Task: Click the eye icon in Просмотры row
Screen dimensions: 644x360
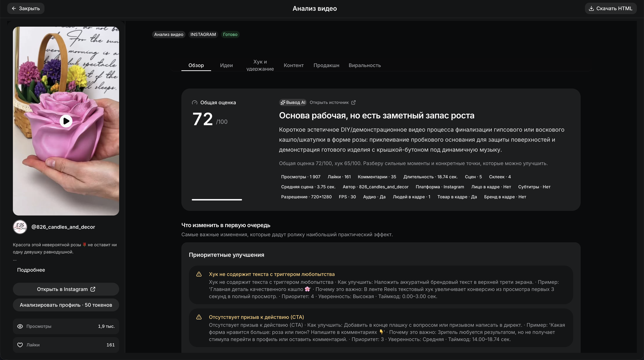Action: point(20,326)
